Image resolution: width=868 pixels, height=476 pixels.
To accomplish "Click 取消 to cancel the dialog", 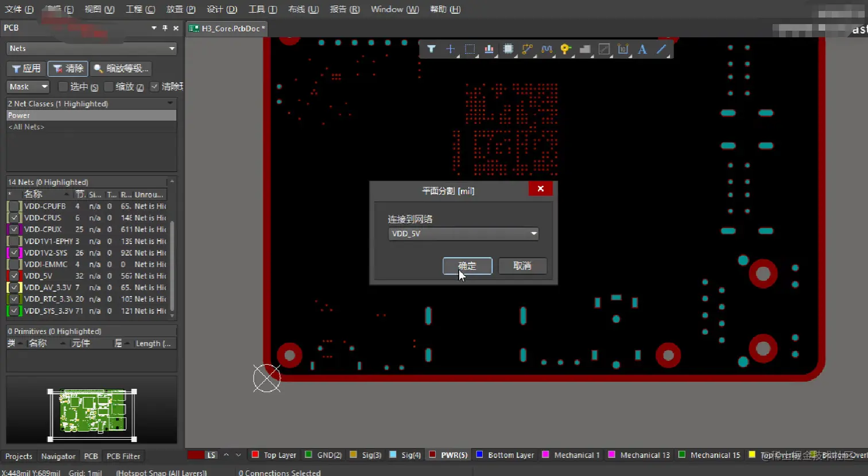I will 522,266.
